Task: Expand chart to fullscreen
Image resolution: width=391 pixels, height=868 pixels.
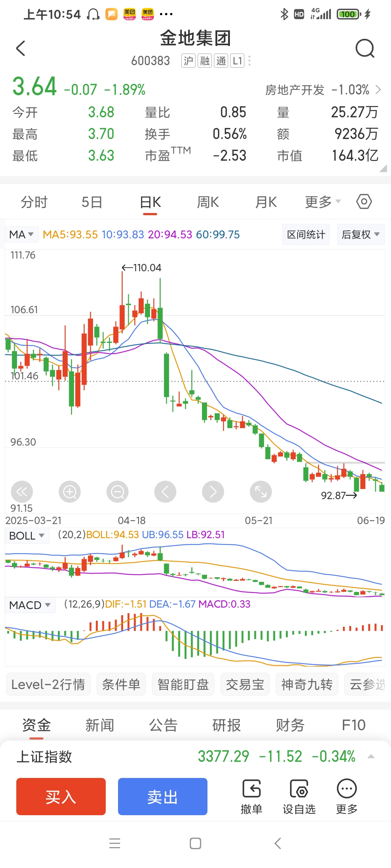Action: 261,492
